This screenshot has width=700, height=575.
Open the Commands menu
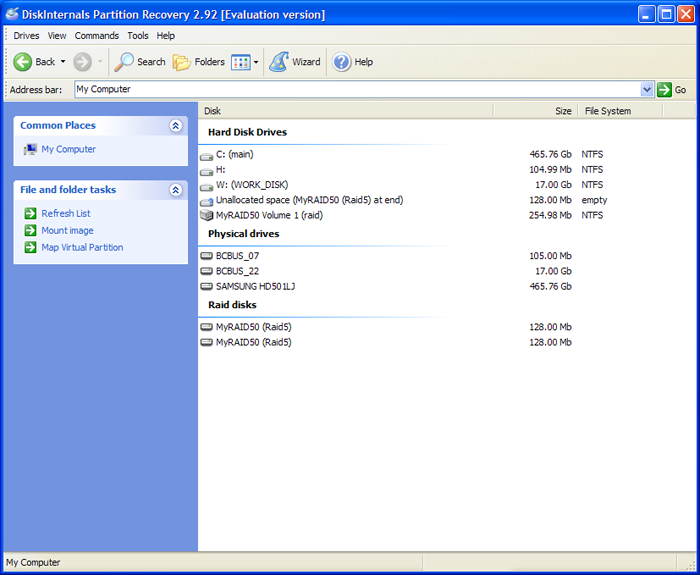(96, 36)
